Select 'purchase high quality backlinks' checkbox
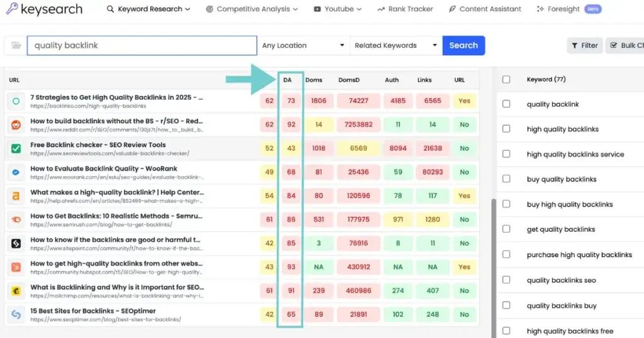The image size is (644, 338). point(506,254)
